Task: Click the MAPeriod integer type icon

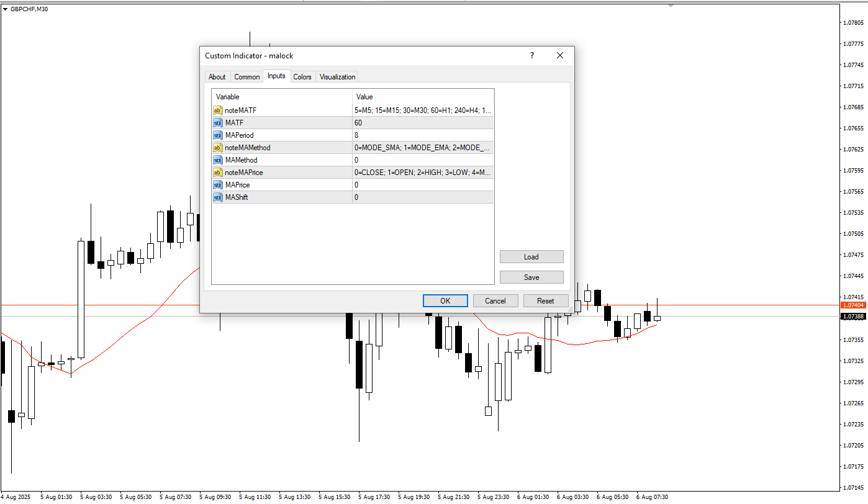Action: 217,135
